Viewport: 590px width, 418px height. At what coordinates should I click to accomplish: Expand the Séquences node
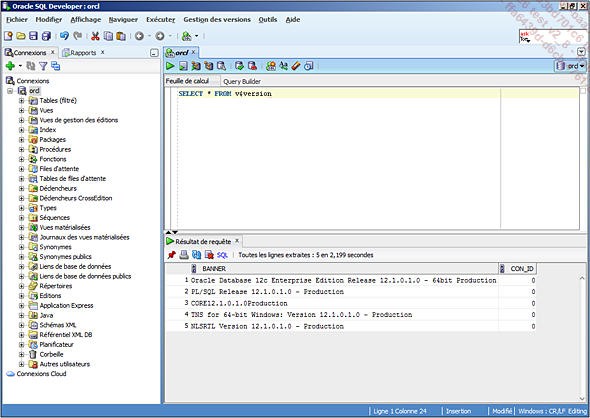tap(21, 217)
